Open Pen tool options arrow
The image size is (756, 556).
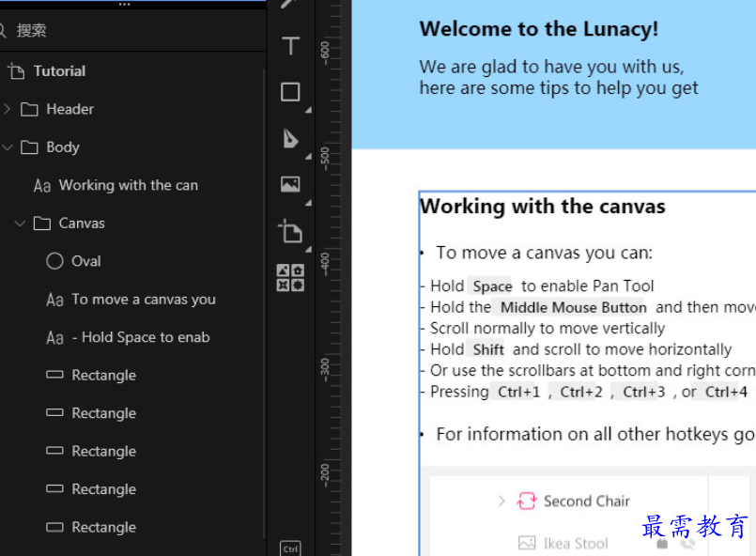(x=308, y=156)
